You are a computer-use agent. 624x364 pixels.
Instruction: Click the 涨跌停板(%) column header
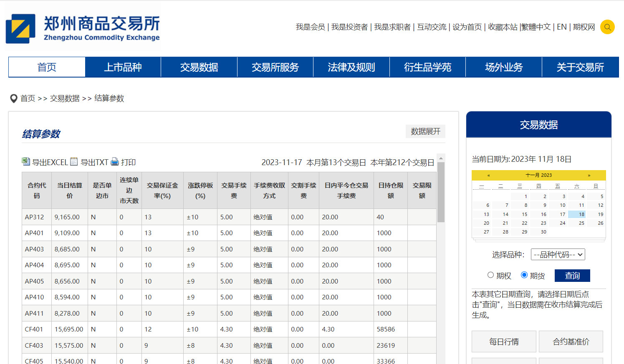(x=200, y=191)
